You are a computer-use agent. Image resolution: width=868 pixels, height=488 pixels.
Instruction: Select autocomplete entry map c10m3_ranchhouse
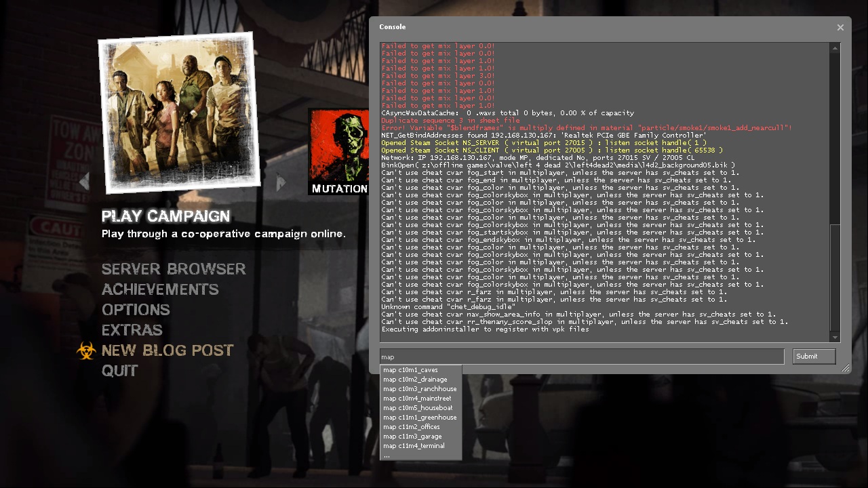tap(420, 389)
